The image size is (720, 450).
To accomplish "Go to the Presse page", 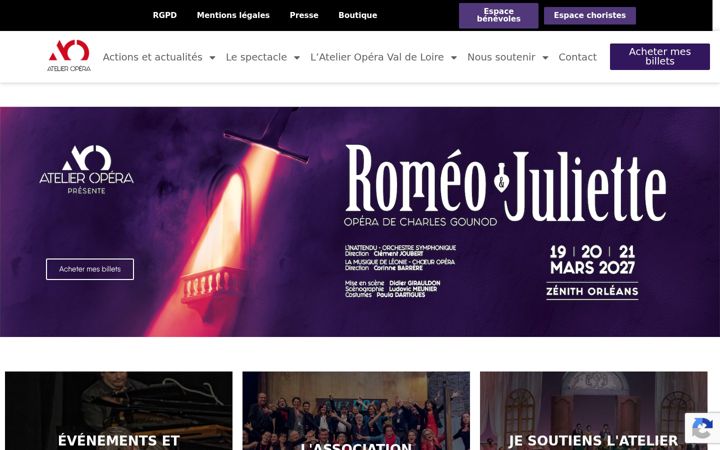I will click(x=304, y=15).
